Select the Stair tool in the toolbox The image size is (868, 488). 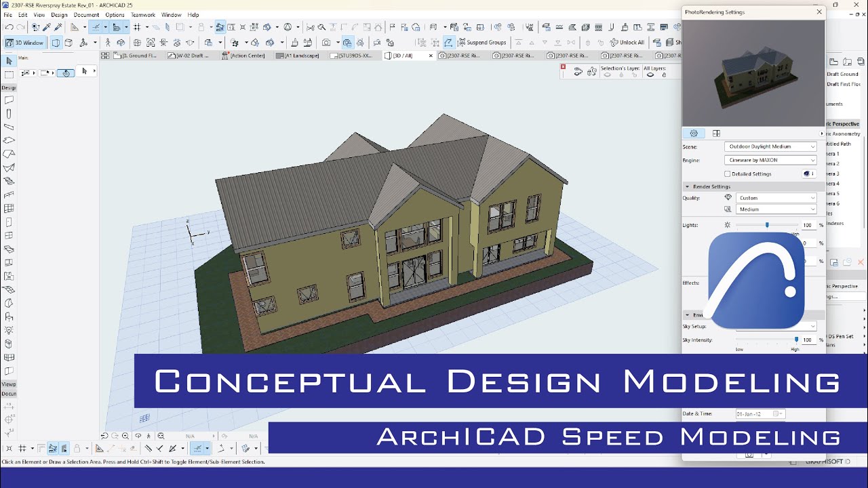click(x=9, y=181)
